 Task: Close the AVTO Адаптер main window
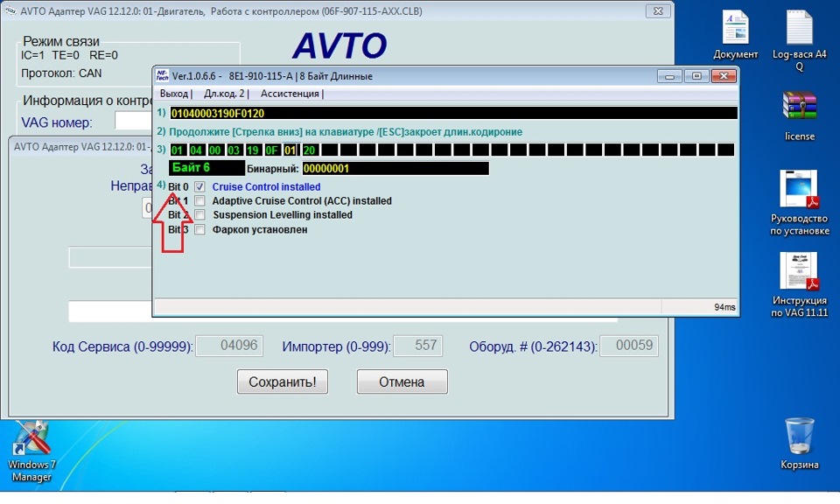tap(658, 10)
